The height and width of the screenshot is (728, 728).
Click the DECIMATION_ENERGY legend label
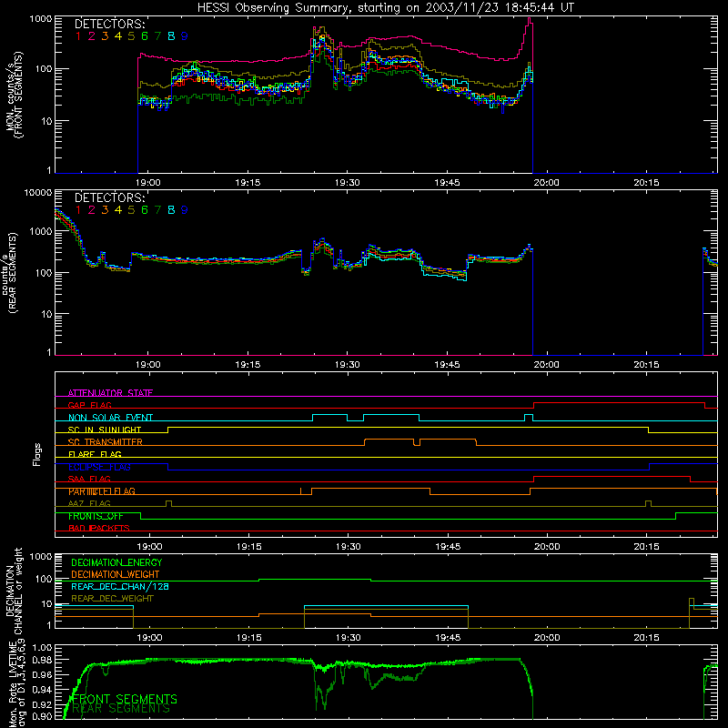click(x=116, y=562)
